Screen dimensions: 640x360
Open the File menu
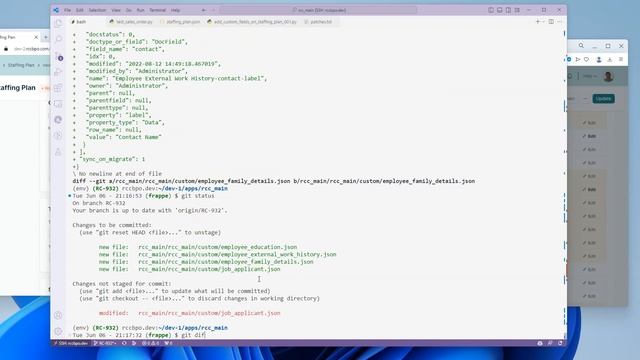coord(67,10)
